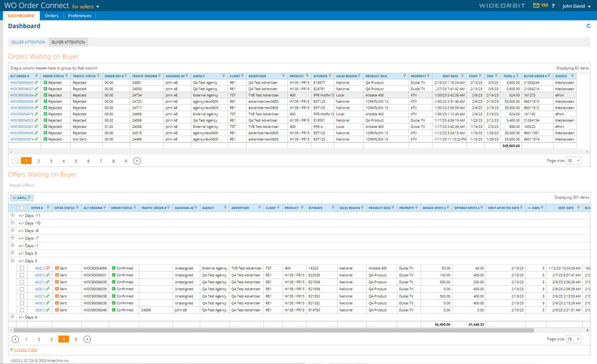Screen dimensions: 597x364
Task: Click the help question mark icon
Action: [553, 6]
